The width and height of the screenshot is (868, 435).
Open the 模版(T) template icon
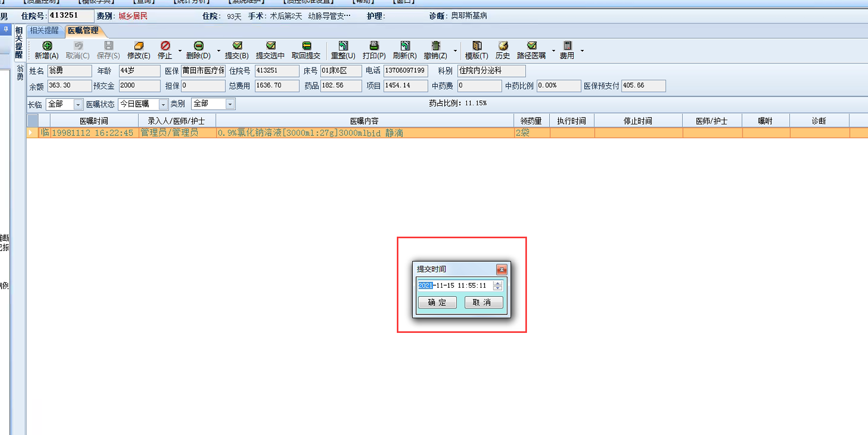point(476,46)
